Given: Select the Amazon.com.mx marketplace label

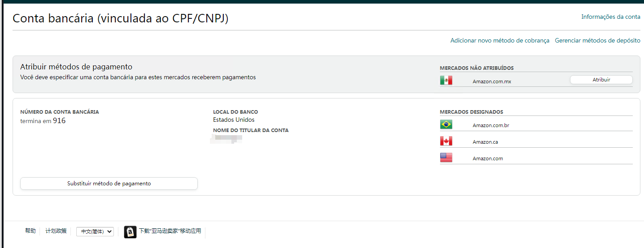Looking at the screenshot, I should 492,81.
